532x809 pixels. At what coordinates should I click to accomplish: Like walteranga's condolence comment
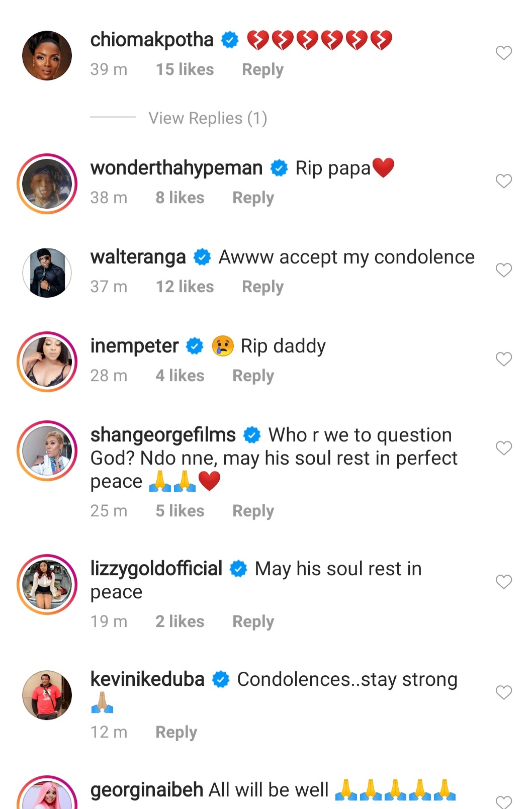[503, 270]
